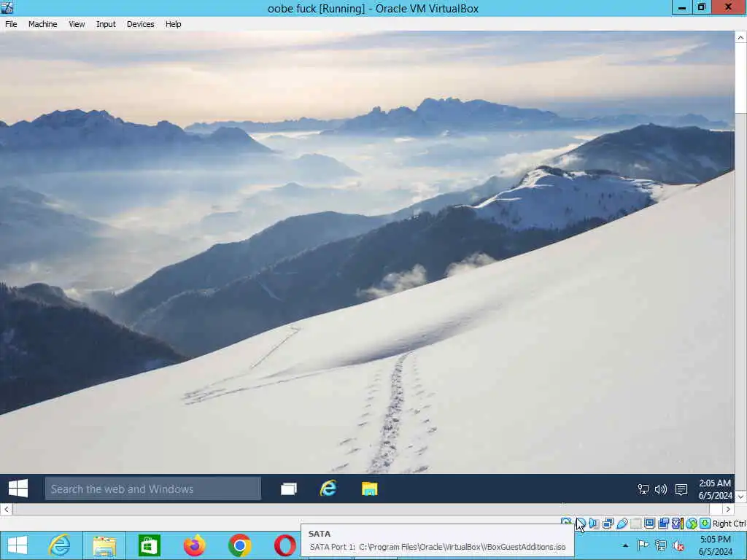Click the vertical scrollbar down arrow
The width and height of the screenshot is (747, 560).
[740, 496]
